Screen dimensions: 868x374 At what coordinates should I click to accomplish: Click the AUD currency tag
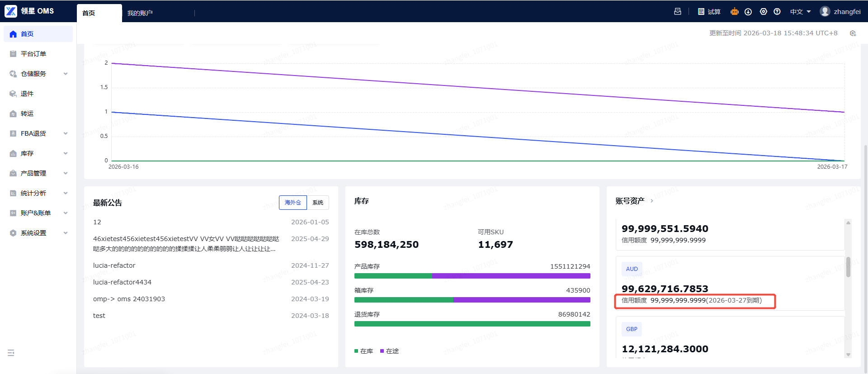tap(632, 269)
